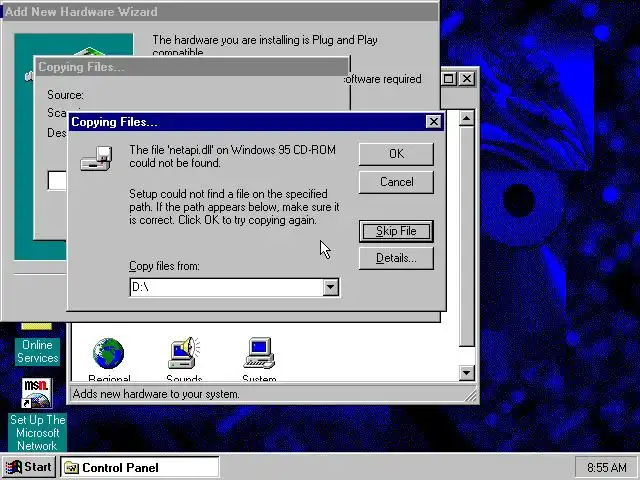Click the Add New Hardware Wizard title bar

(220, 11)
